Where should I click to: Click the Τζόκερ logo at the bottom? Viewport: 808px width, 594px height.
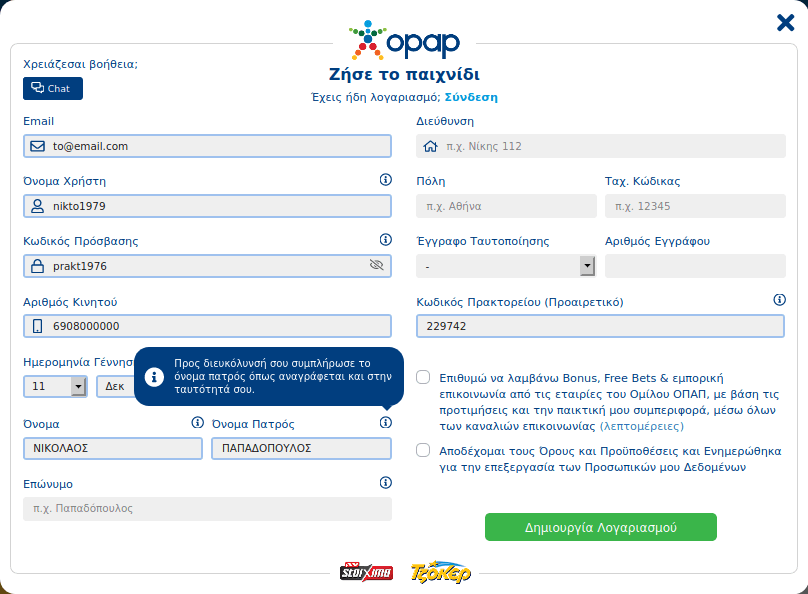click(x=441, y=572)
